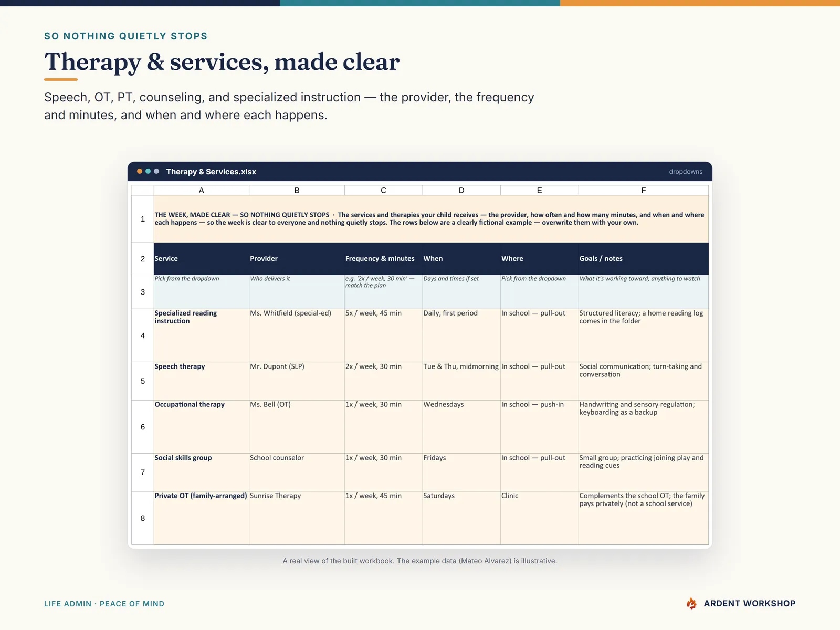Open the 'In school — push-in' location dropdown cell
Viewport: 840px width, 630px height.
[x=539, y=427]
